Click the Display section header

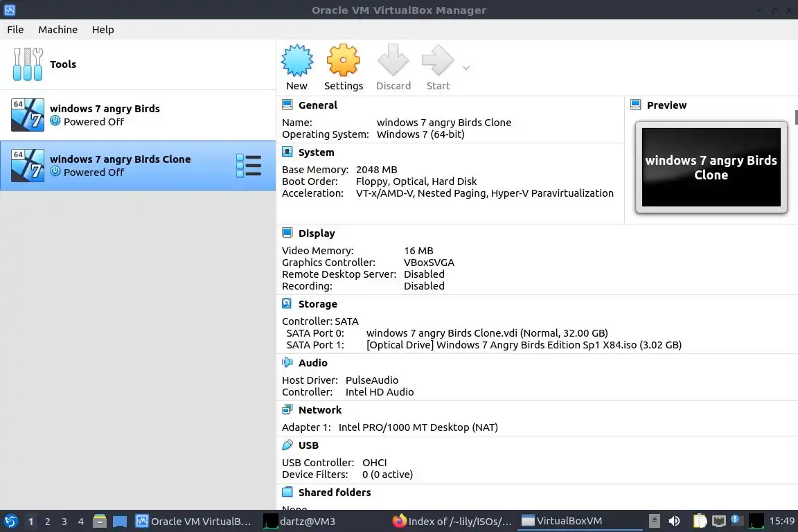pyautogui.click(x=317, y=233)
